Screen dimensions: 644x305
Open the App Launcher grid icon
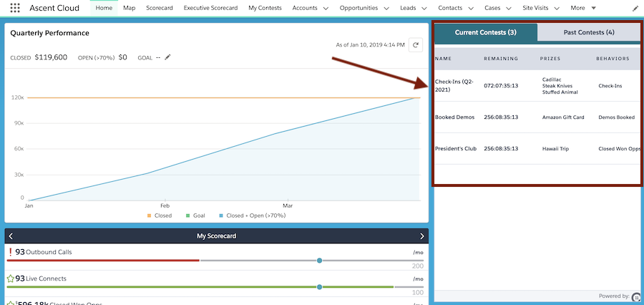14,8
